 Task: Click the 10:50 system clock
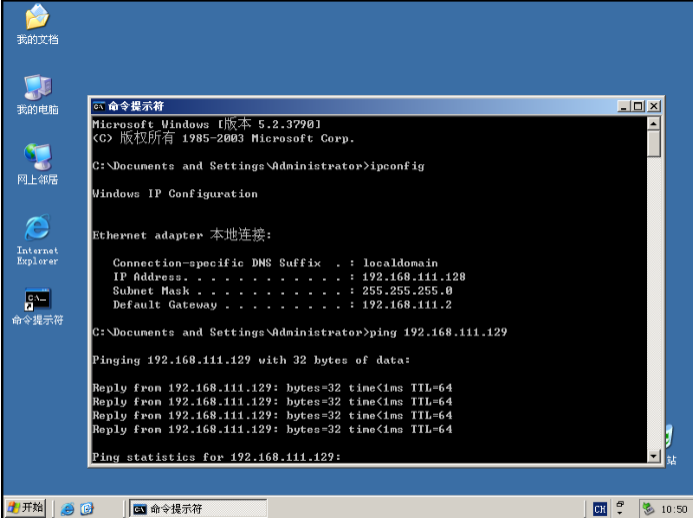[674, 509]
